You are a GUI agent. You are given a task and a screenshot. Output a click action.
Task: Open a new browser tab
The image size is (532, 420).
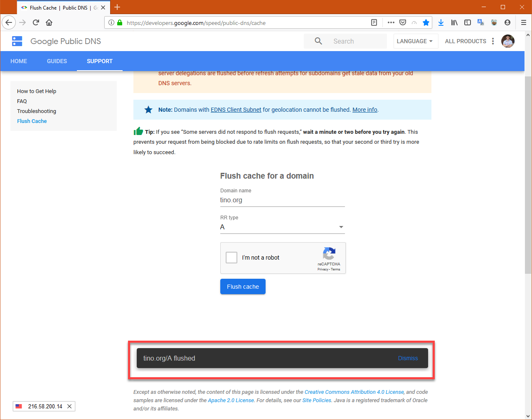pos(117,7)
